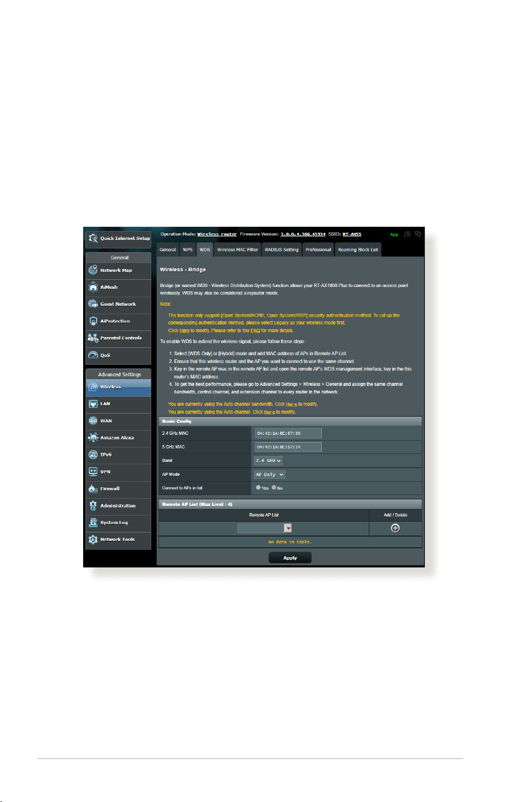Open LAN settings

(x=118, y=404)
